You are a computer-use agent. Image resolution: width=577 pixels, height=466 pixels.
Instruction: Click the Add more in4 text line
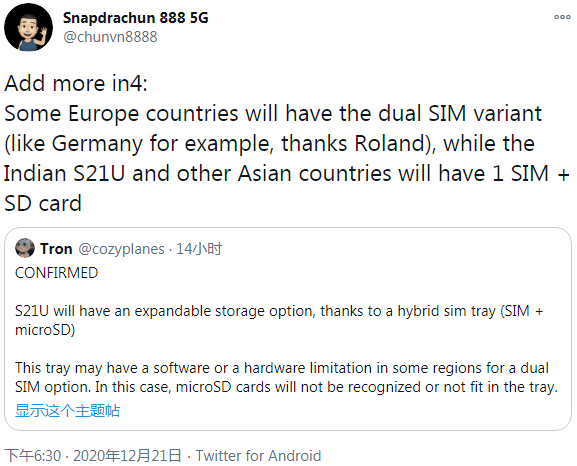[x=76, y=83]
